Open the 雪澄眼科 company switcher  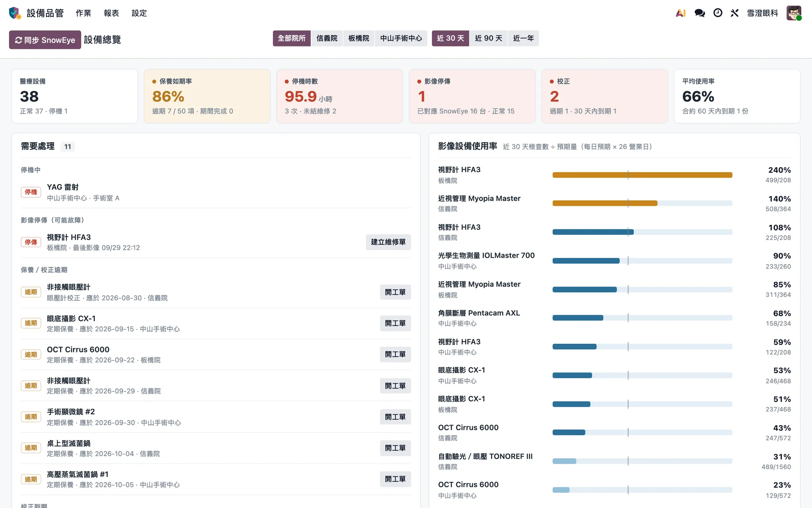click(762, 13)
